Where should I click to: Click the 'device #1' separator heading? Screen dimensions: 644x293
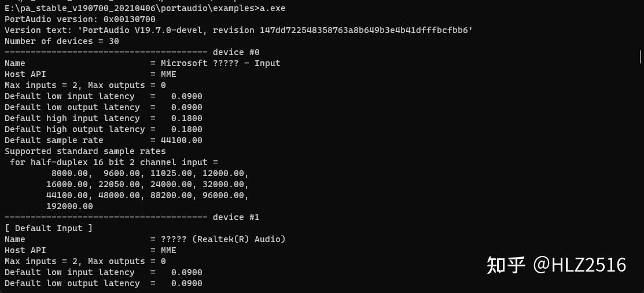[x=236, y=217]
